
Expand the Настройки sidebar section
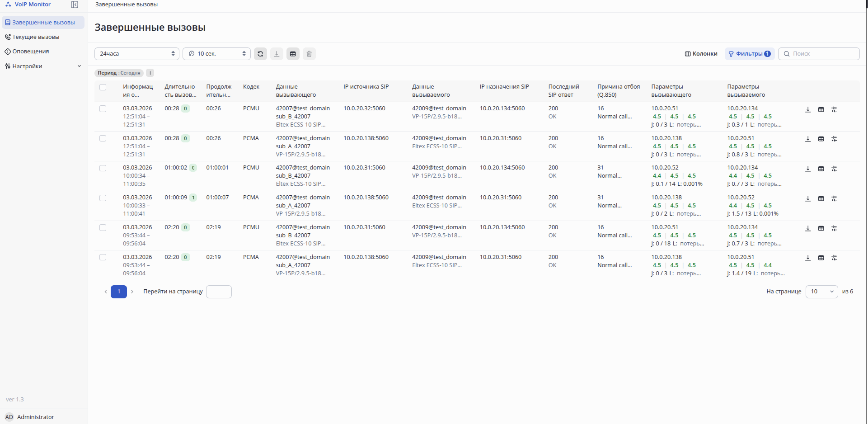click(43, 66)
